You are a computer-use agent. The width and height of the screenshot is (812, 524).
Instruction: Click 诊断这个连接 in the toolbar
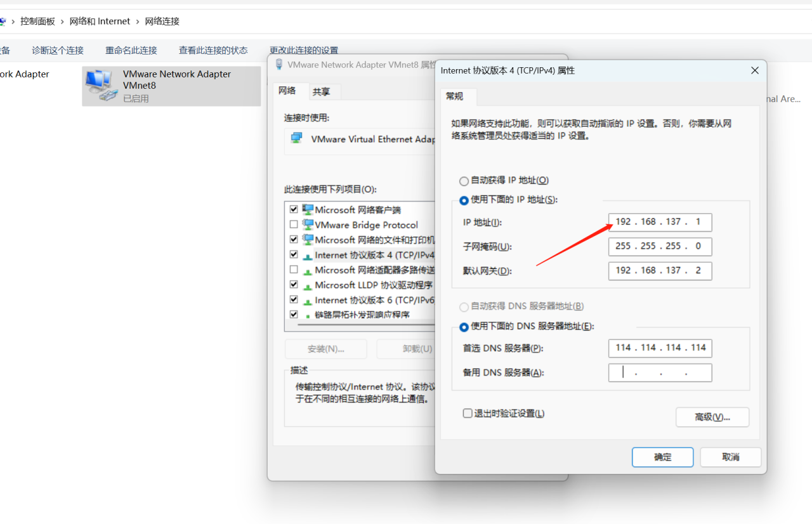[x=58, y=50]
